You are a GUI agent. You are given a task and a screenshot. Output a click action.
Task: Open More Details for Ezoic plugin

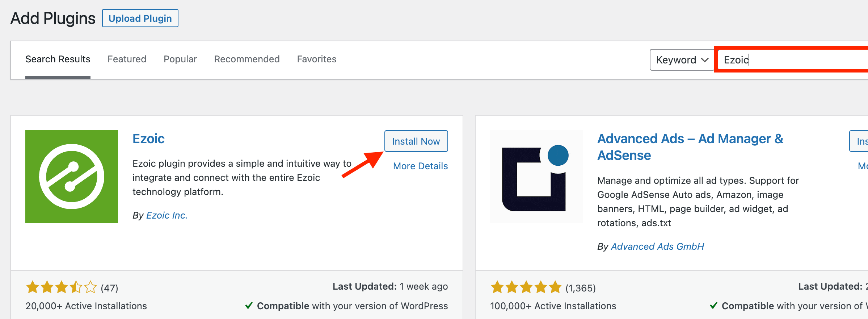point(420,166)
